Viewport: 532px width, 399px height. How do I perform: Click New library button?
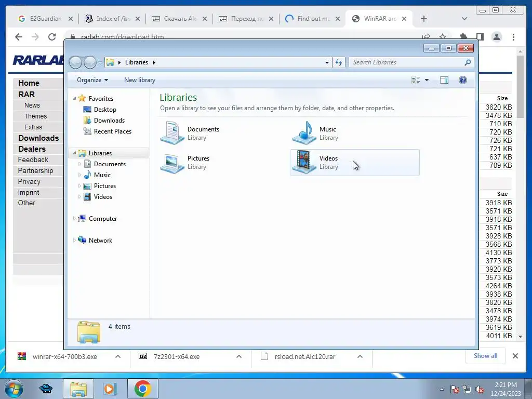point(139,80)
